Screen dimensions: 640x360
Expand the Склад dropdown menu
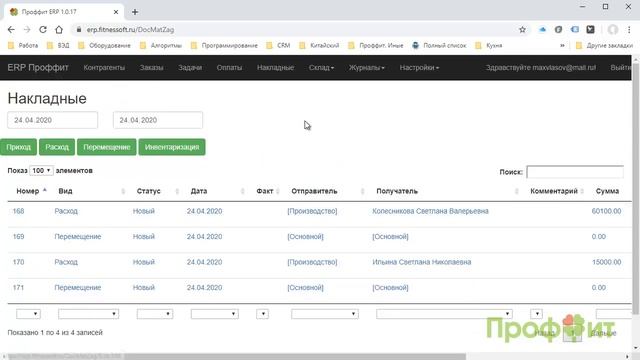321,68
